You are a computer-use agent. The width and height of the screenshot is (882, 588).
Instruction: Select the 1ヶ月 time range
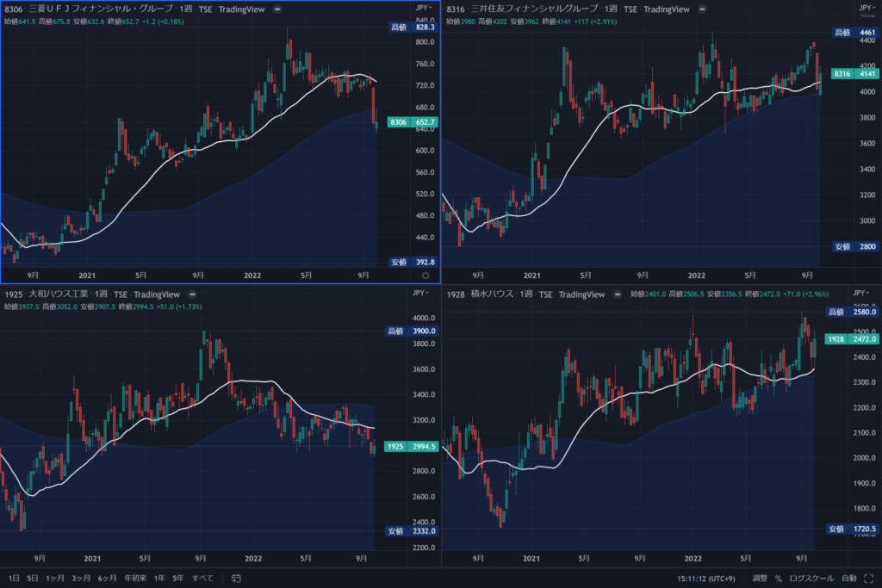coord(55,578)
